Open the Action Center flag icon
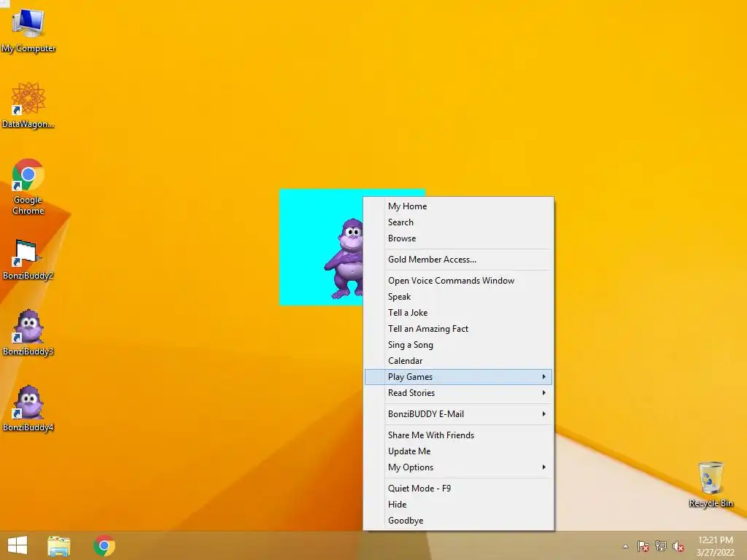 click(643, 546)
